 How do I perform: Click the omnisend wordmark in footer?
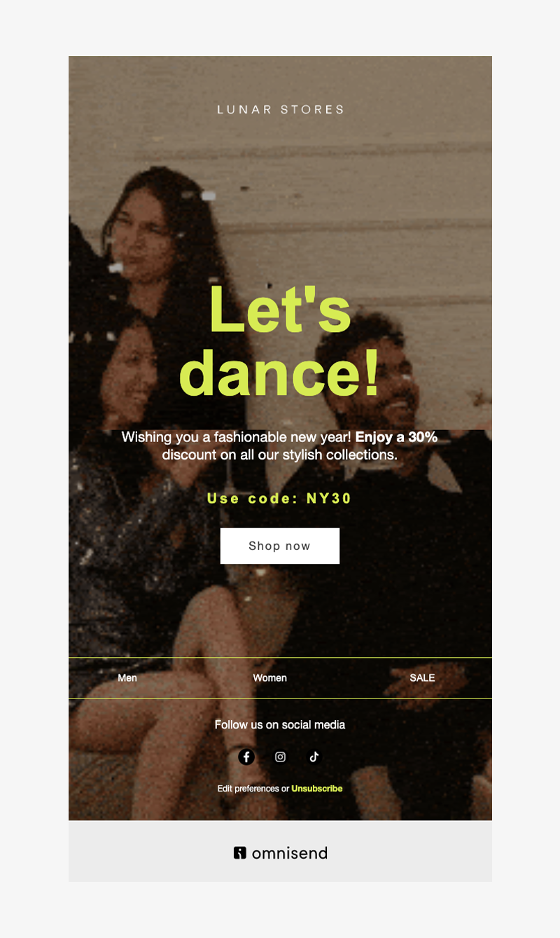[x=289, y=853]
